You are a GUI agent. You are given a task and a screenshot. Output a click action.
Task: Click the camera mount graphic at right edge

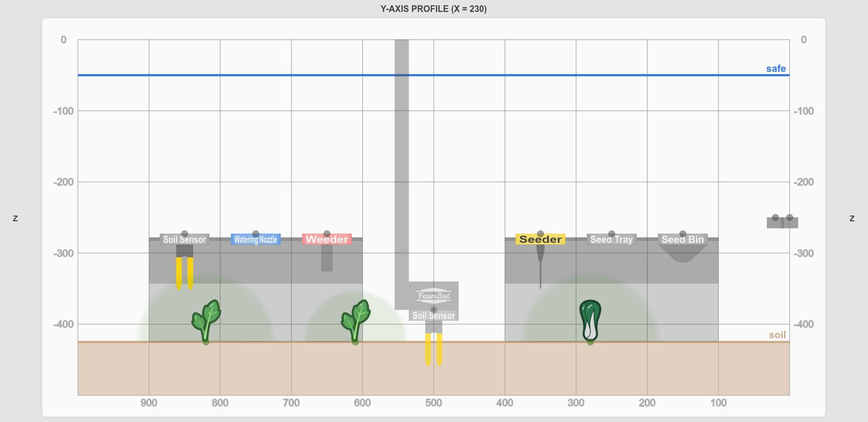tap(783, 222)
